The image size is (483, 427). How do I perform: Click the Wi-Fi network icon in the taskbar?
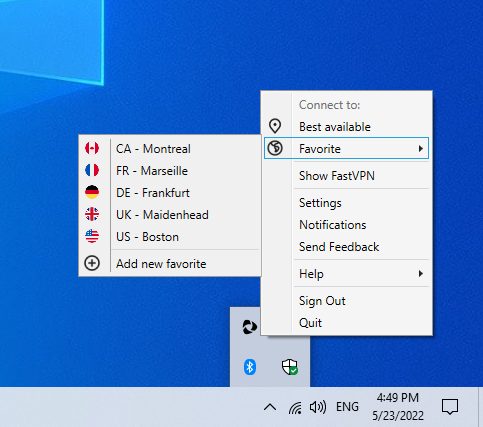[x=295, y=407]
